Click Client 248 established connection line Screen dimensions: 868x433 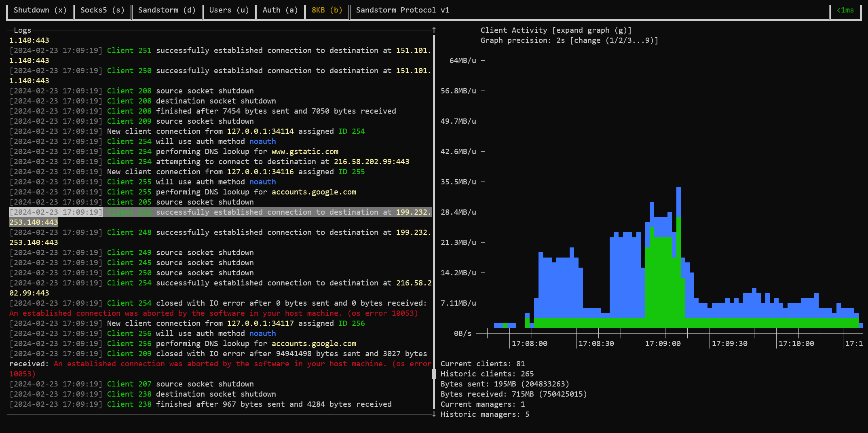click(x=221, y=237)
